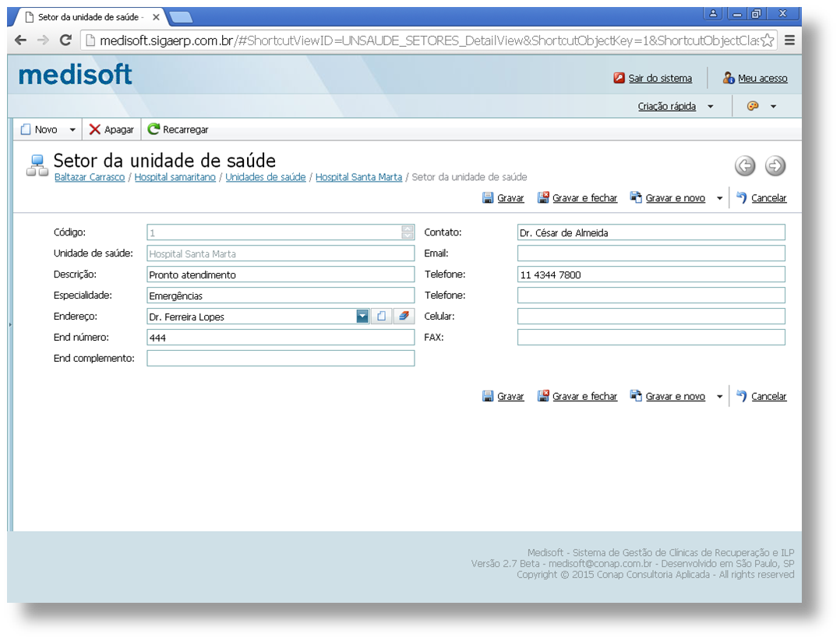Click the browser address bar URL
The image size is (840, 641).
click(429, 41)
